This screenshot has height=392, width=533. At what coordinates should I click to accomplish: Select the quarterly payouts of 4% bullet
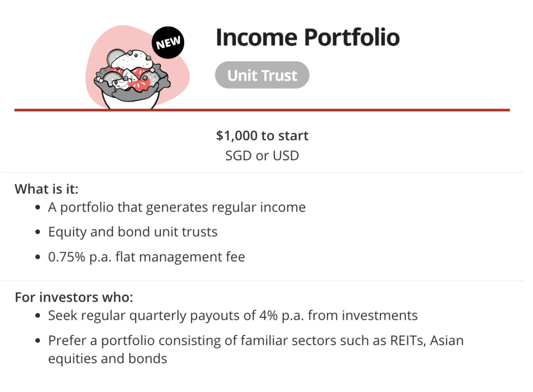click(233, 315)
